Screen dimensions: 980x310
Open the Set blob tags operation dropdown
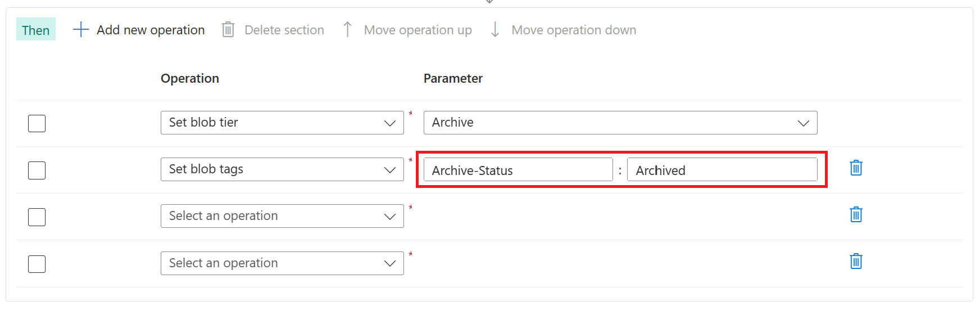click(x=282, y=169)
